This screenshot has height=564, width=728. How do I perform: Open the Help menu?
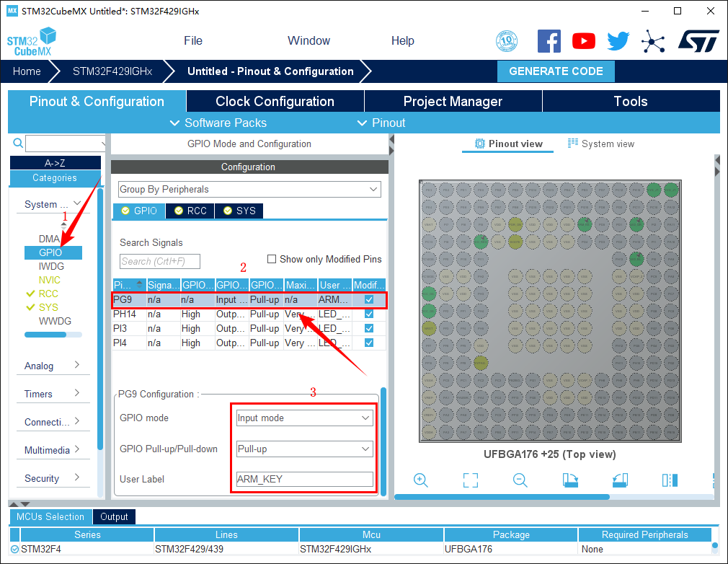coord(402,41)
